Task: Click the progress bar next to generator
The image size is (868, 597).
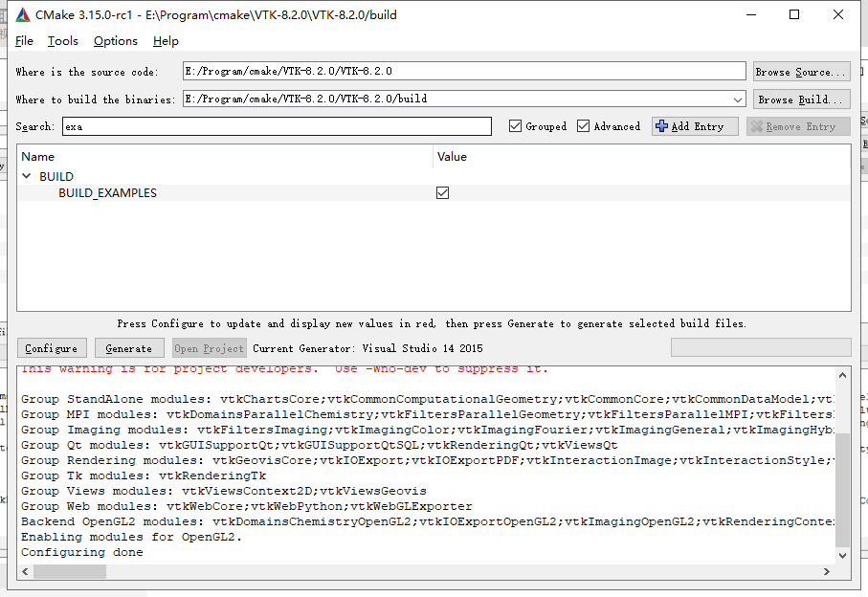Action: [761, 348]
